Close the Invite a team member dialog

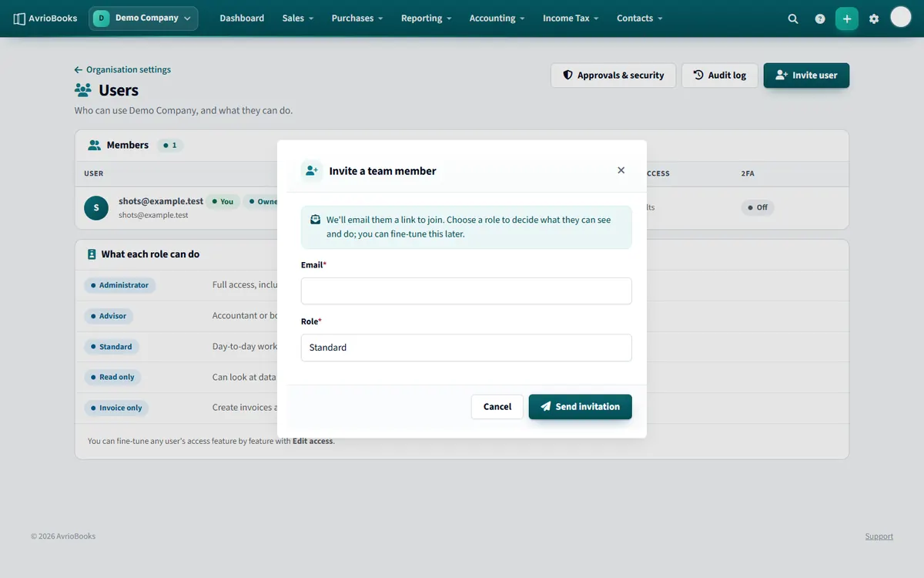621,170
